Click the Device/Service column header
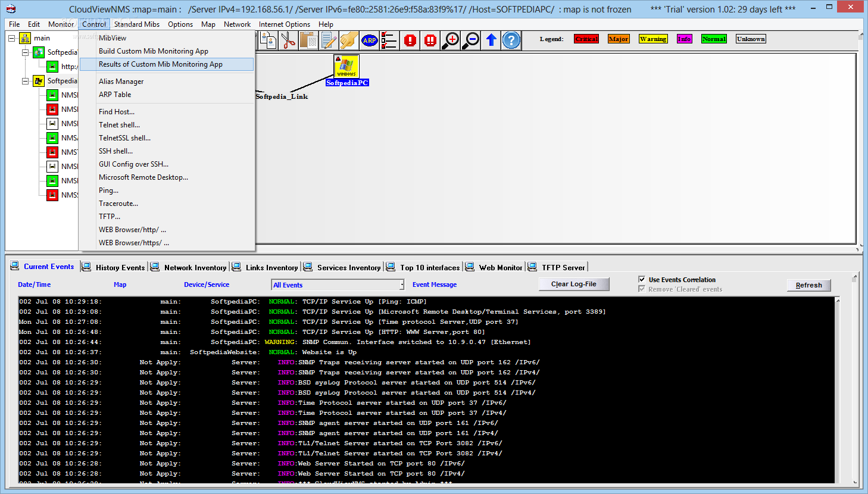Screen dimensions: 868x494 tap(207, 284)
